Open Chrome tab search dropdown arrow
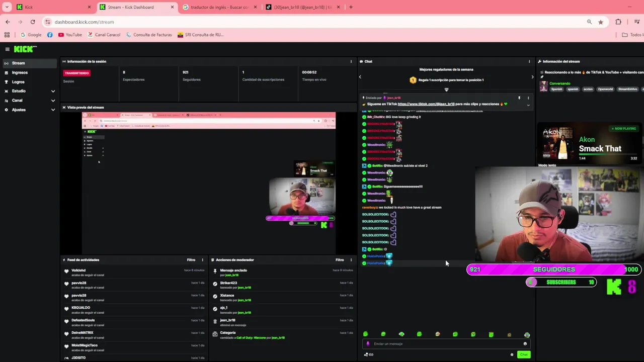 7,7
